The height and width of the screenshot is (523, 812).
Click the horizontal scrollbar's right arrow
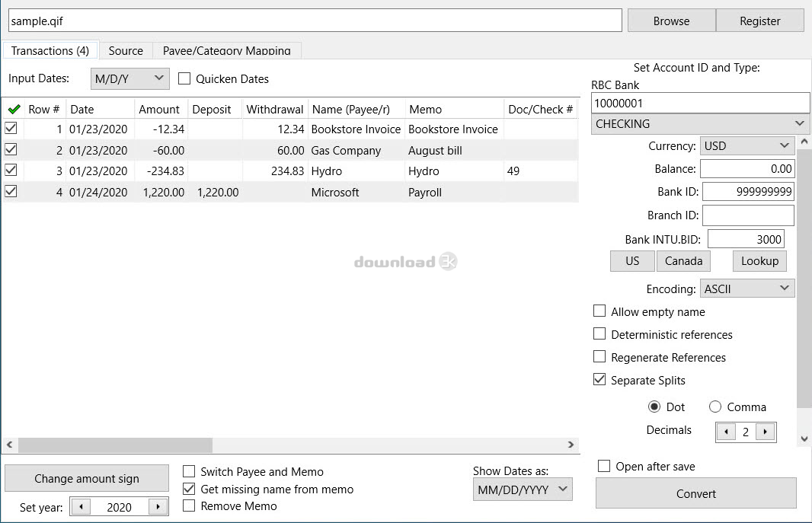click(x=571, y=445)
